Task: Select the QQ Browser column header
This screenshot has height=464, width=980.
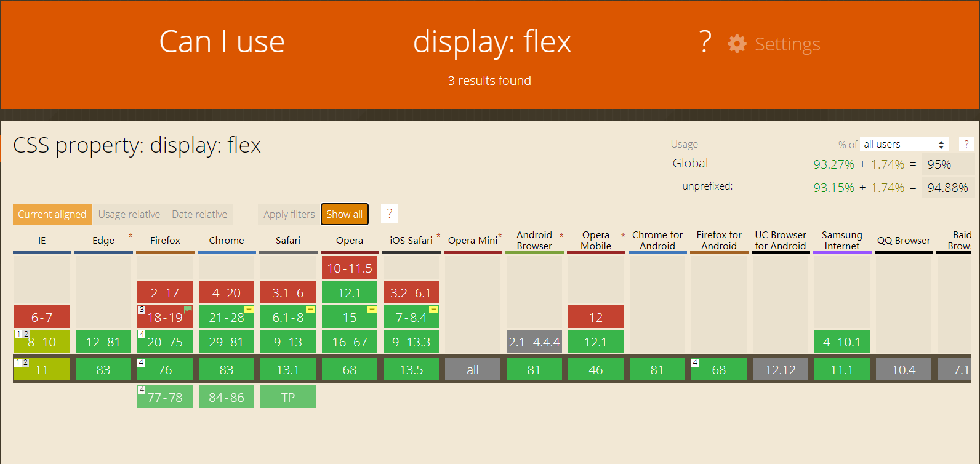Action: [904, 241]
